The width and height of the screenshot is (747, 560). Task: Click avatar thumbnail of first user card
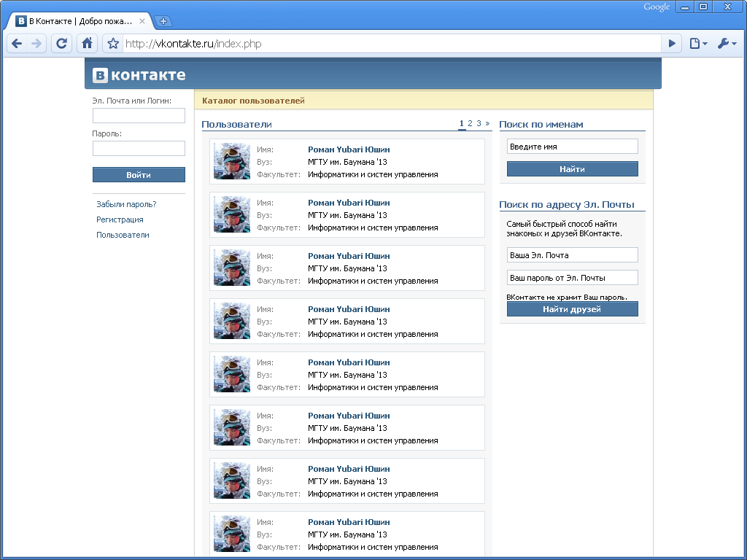pyautogui.click(x=232, y=161)
